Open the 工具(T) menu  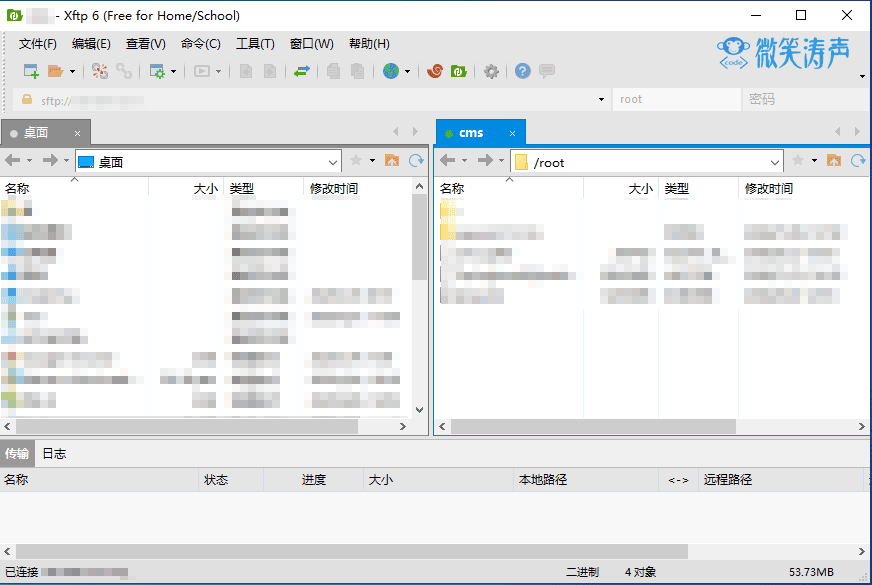tap(255, 44)
